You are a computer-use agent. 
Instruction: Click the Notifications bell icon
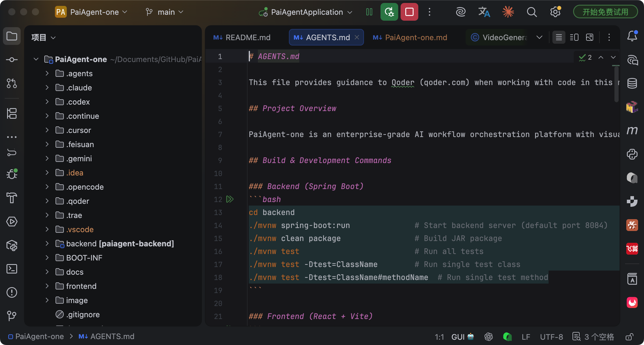click(x=632, y=36)
